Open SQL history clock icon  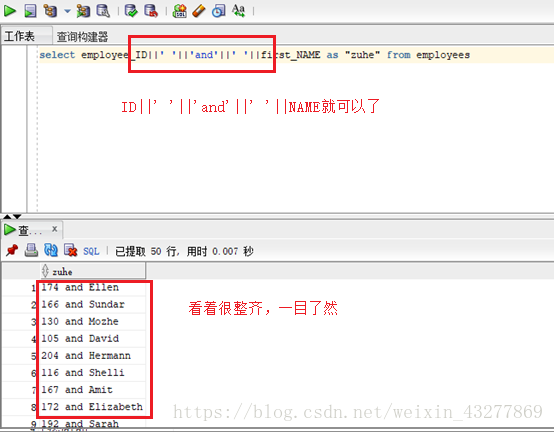[218, 11]
